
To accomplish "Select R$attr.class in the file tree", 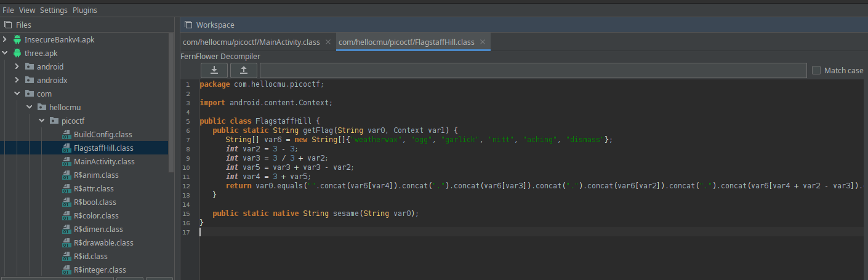I will (95, 188).
